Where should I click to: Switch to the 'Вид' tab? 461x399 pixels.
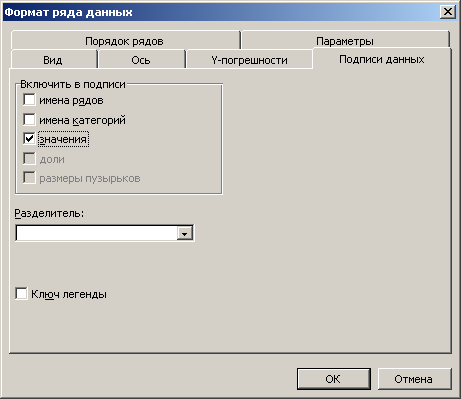pyautogui.click(x=53, y=60)
